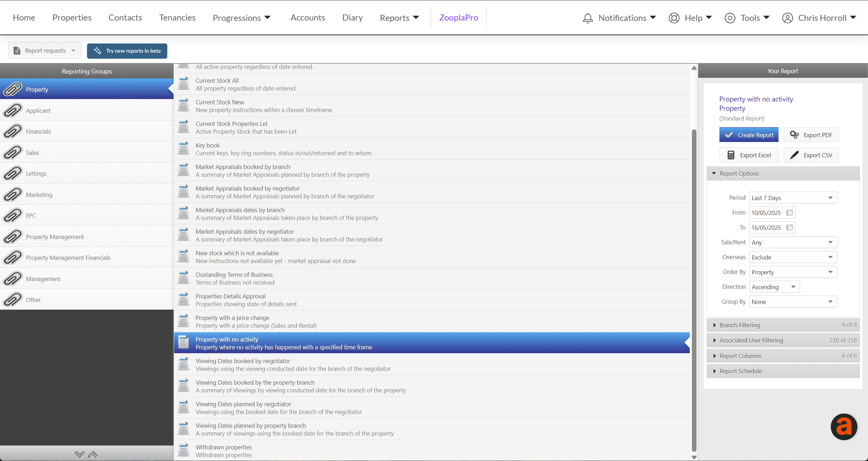Image resolution: width=868 pixels, height=461 pixels.
Task: Select Viewing Dates planned by negotiator report
Action: point(432,408)
